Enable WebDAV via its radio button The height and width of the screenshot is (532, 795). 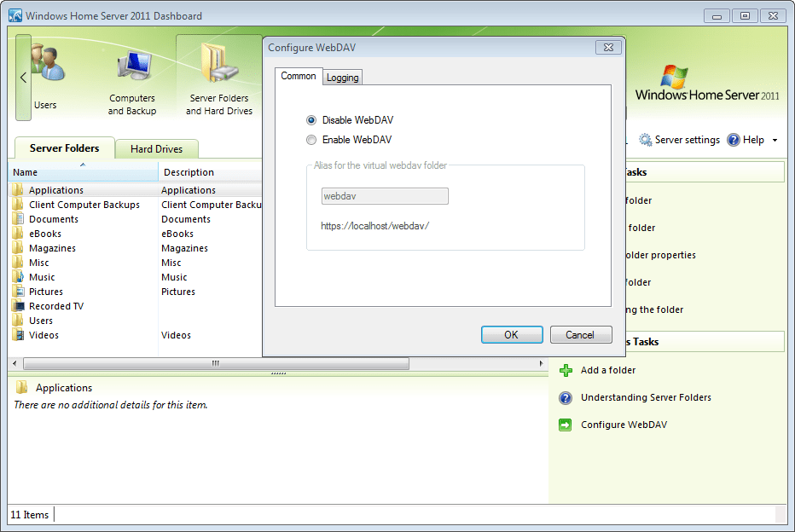311,139
